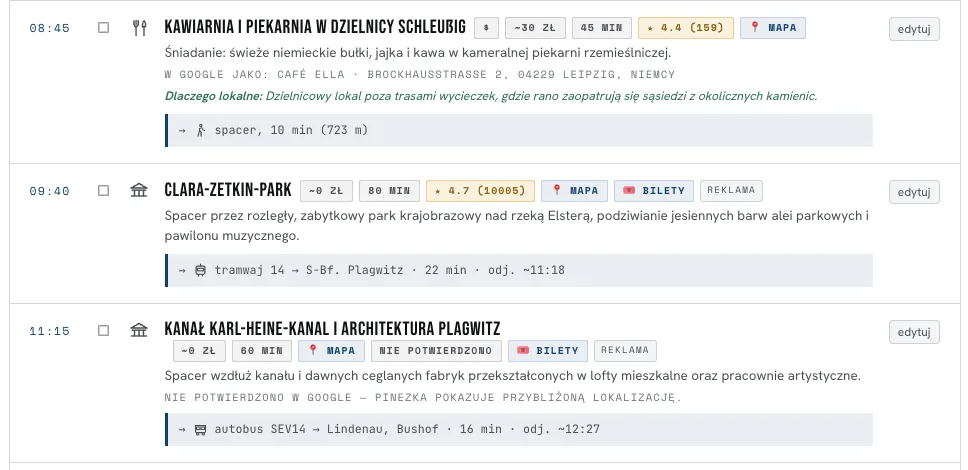Tick the checkbox for the 08:45 bakery entry
Screen dimensions: 968x470
pos(104,28)
